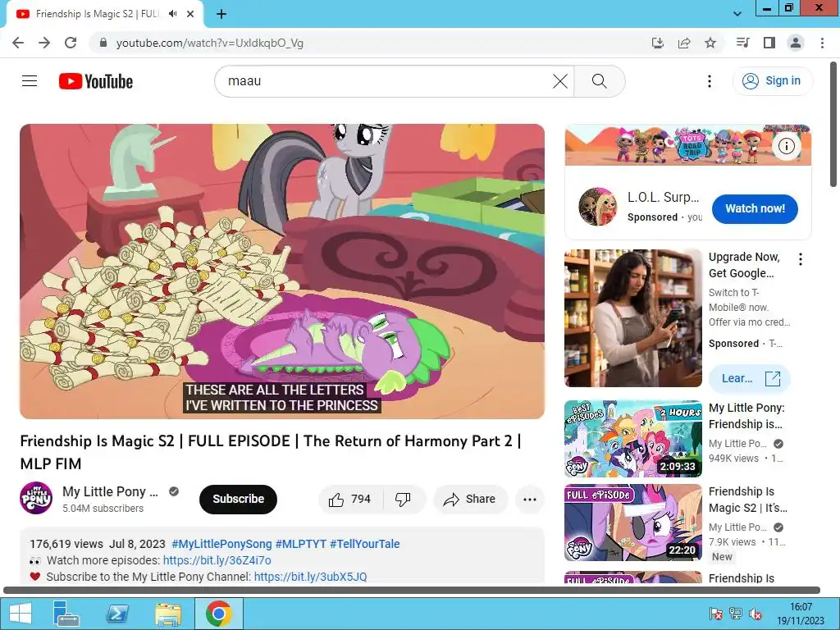This screenshot has height=630, width=840.
Task: Open Chrome three-dot menu
Action: click(x=822, y=43)
